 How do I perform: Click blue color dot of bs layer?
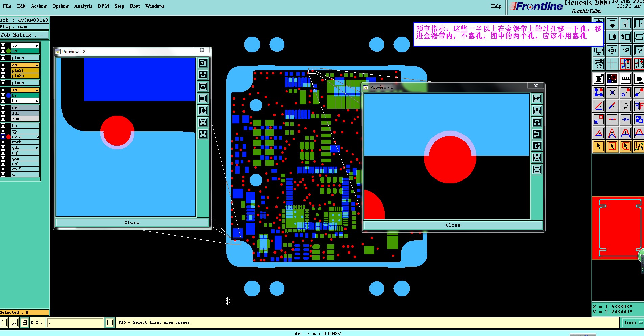click(9, 95)
